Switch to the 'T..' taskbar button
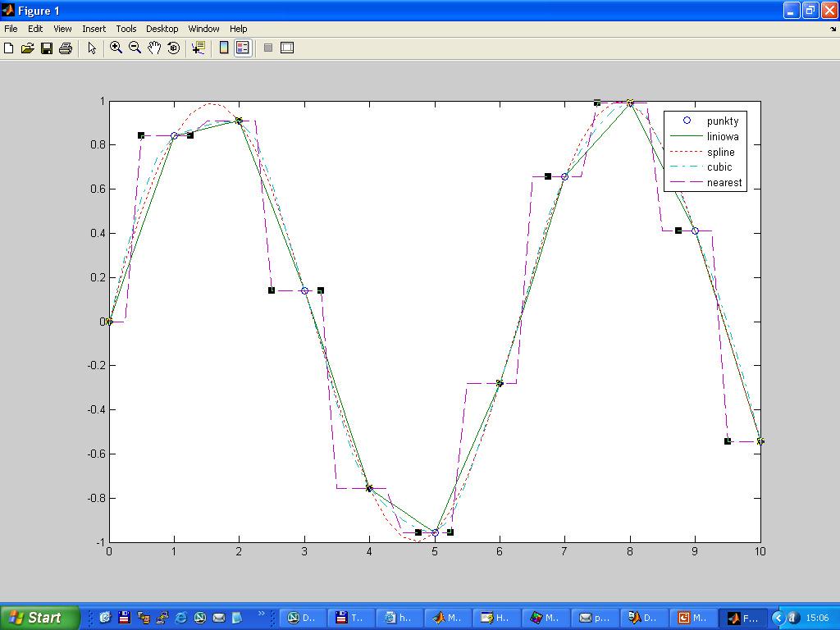The image size is (840, 630). point(350,618)
